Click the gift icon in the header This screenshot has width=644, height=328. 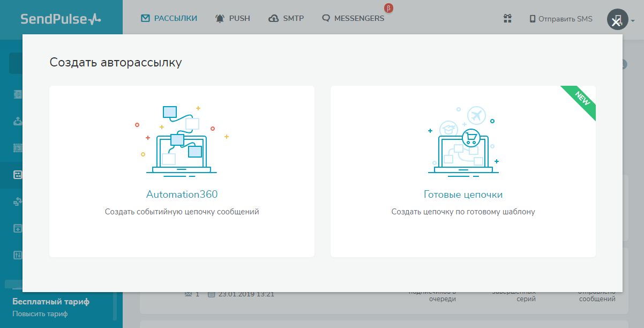point(508,19)
